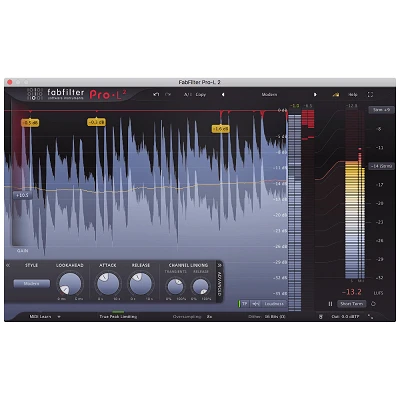This screenshot has height=400, width=400.
Task: Click the -0.5 dB peak label
Action: 30,123
